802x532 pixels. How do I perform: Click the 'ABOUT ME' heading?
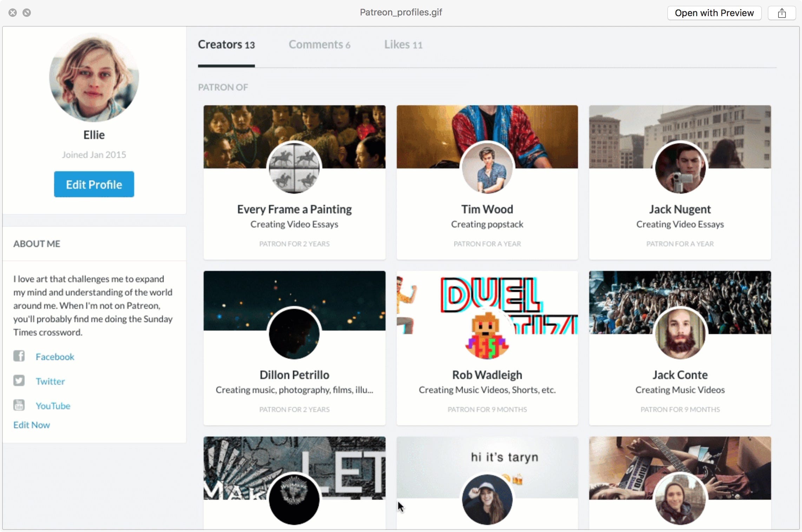pyautogui.click(x=37, y=244)
